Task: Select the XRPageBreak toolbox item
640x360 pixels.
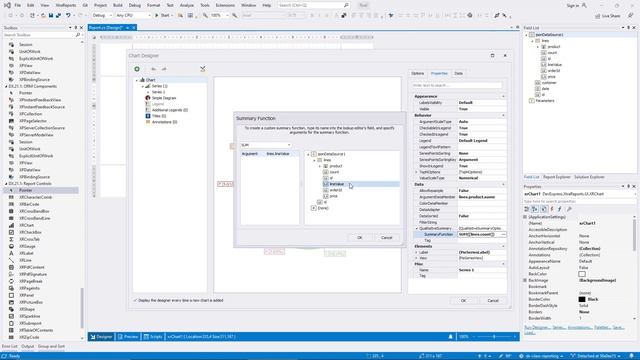Action: 31,281
